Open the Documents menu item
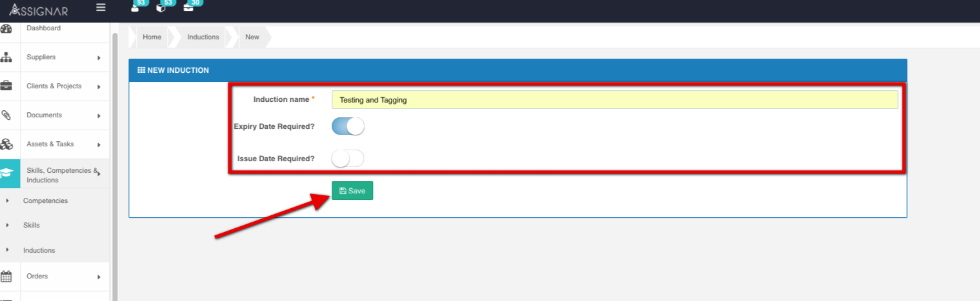 point(44,115)
